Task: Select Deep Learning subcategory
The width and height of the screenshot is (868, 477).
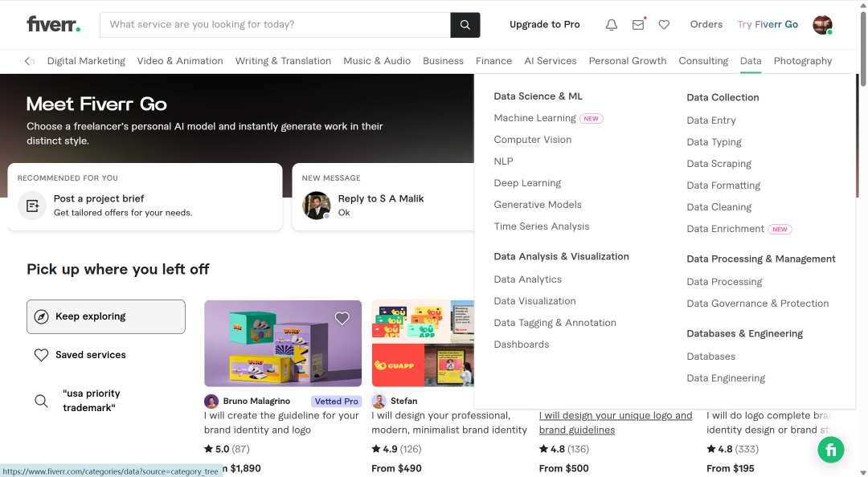Action: 527,182
